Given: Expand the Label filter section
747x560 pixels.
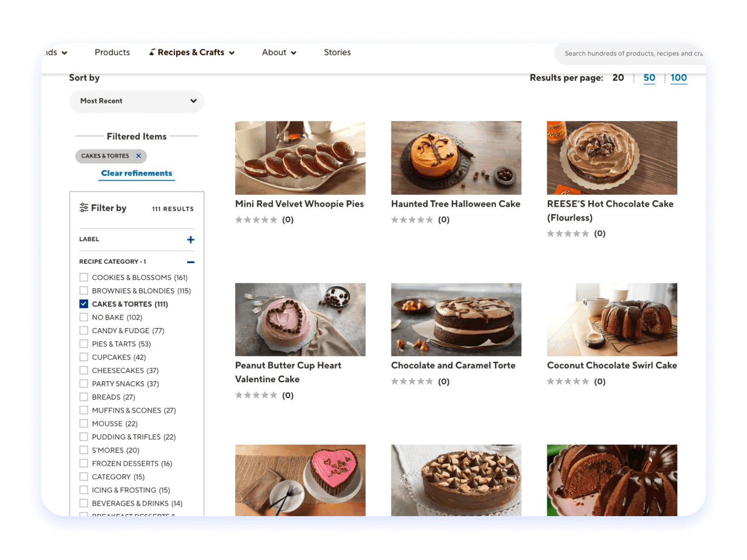Looking at the screenshot, I should [x=190, y=239].
